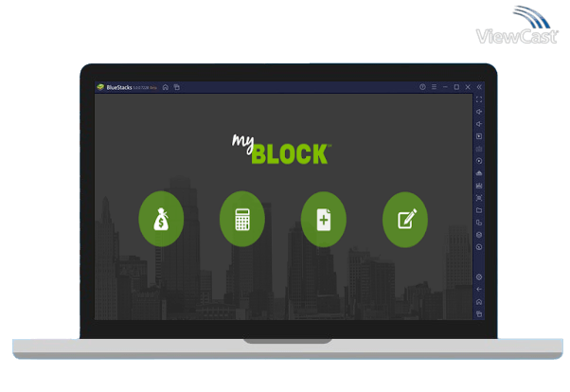Screen dimensions: 570x392
Task: Collapse the BlueStacks side toolbar with double chevron
Action: click(x=479, y=87)
